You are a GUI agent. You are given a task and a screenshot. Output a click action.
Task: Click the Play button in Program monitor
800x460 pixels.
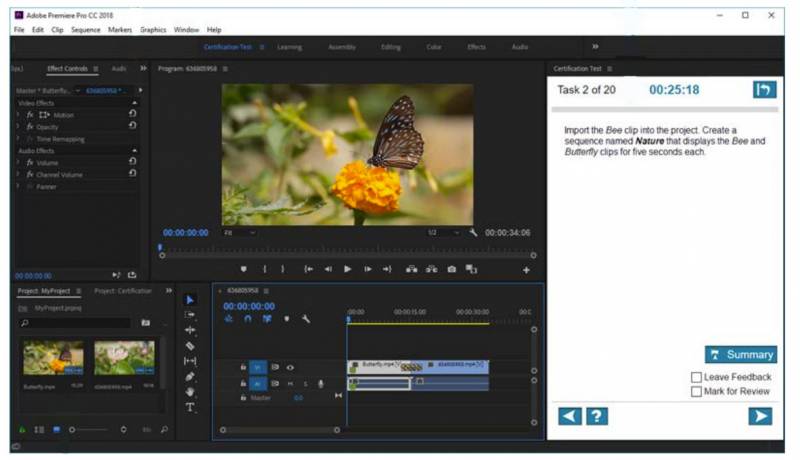point(347,269)
